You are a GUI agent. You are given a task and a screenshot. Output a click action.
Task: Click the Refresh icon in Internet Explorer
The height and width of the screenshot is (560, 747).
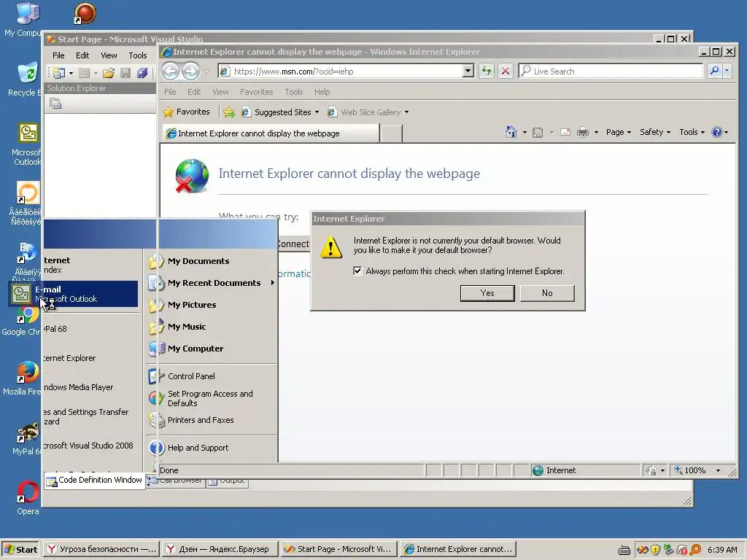487,71
